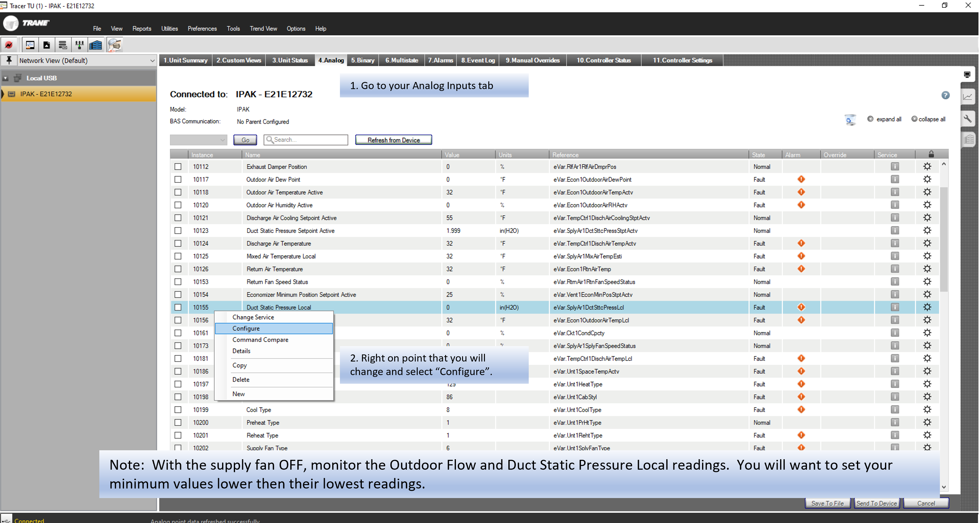Switch to the 5.Binary tab
Image resolution: width=980 pixels, height=523 pixels.
tap(362, 60)
